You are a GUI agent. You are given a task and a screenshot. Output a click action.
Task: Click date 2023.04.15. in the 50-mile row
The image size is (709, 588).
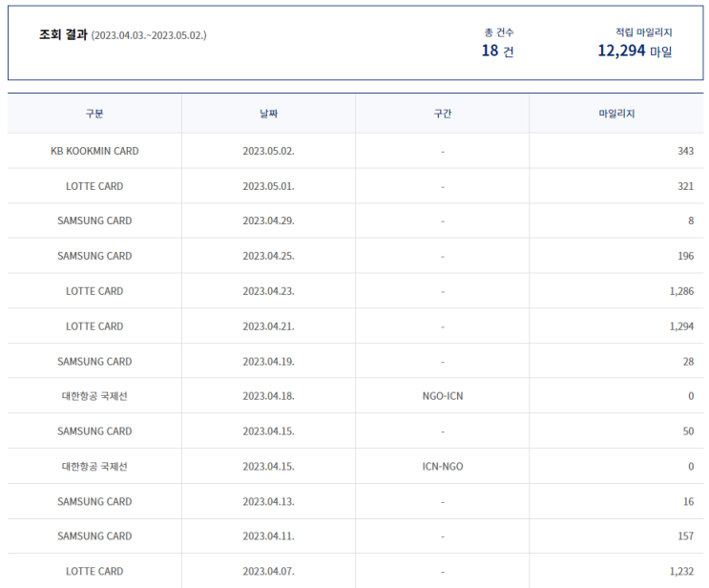(x=268, y=431)
